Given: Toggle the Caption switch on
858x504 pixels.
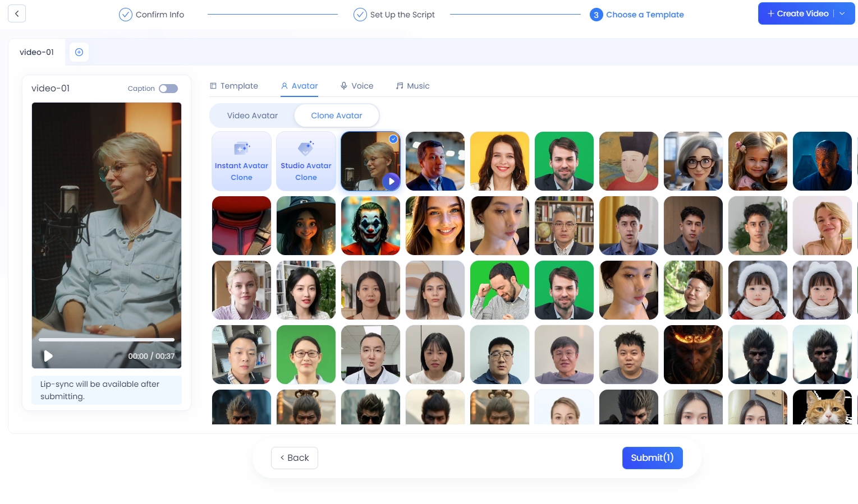Looking at the screenshot, I should click(168, 89).
